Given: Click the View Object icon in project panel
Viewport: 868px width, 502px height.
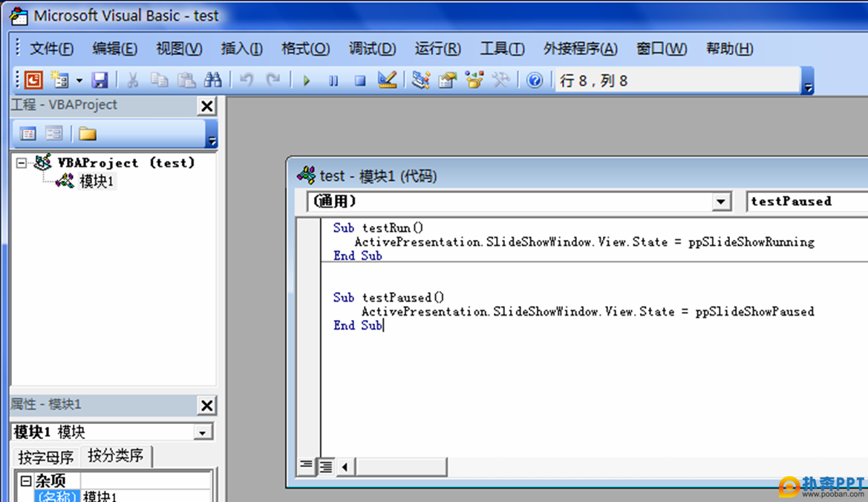Looking at the screenshot, I should [x=53, y=134].
